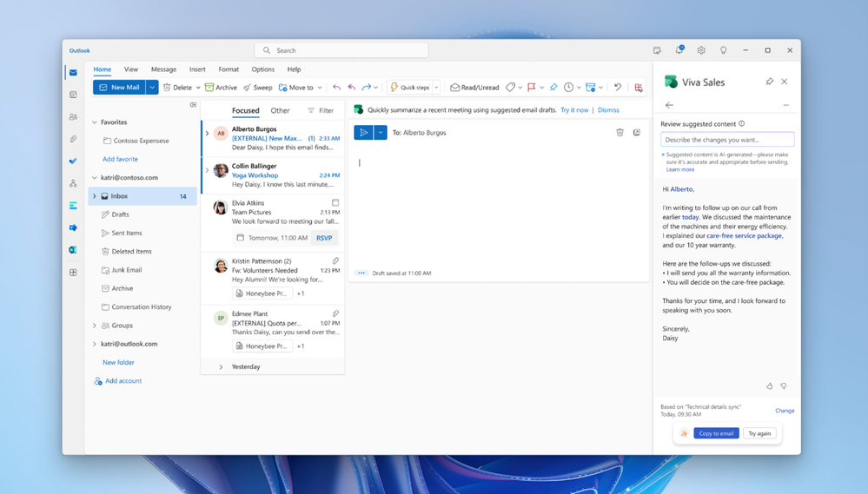Open the Sent Items folder
The image size is (868, 494).
tap(127, 233)
